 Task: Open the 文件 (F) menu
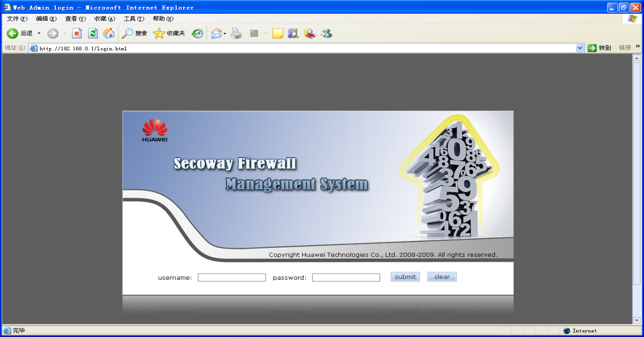coord(17,19)
